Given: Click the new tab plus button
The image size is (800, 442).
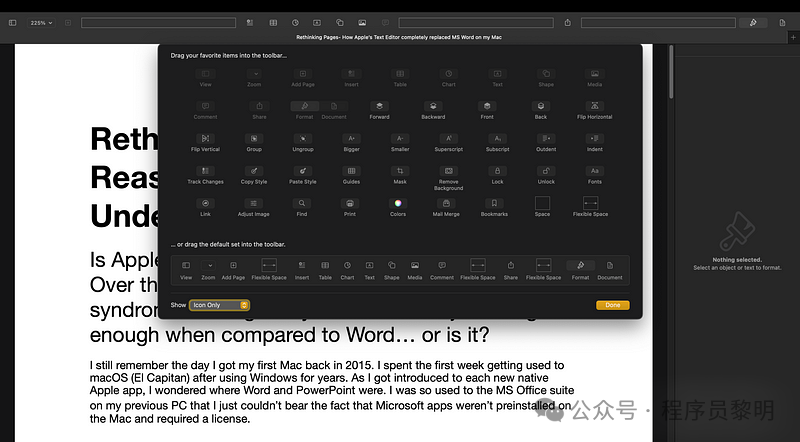Looking at the screenshot, I should pyautogui.click(x=793, y=37).
